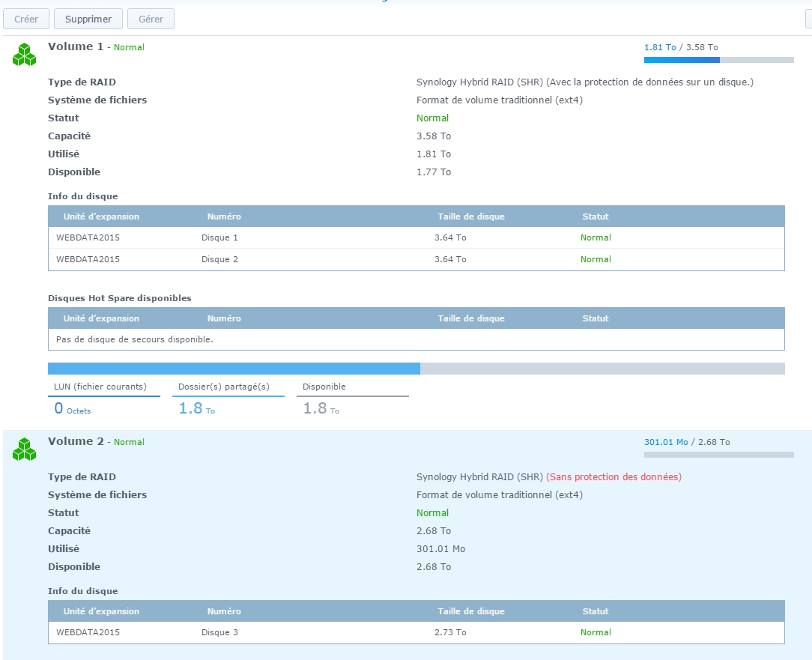812x660 pixels.
Task: Open the Gérer volume management button
Action: click(151, 19)
